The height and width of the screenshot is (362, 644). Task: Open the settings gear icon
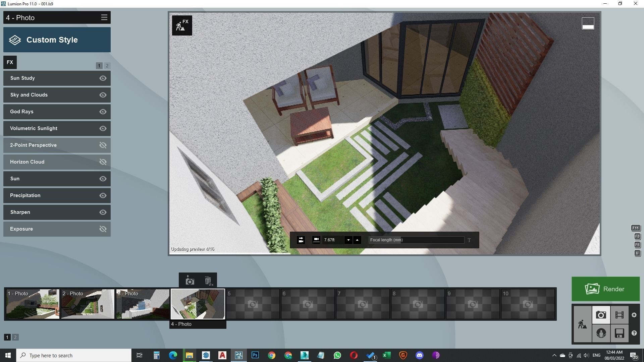[x=634, y=315]
